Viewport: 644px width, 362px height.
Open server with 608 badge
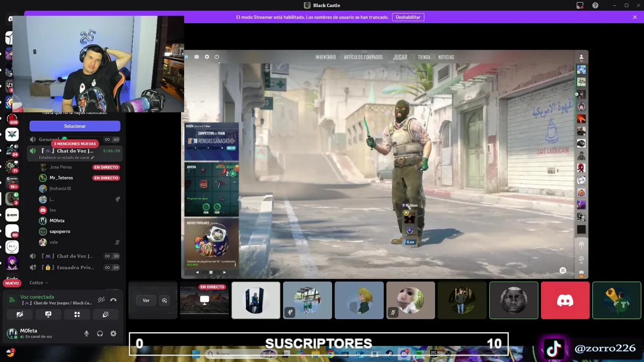(x=12, y=119)
